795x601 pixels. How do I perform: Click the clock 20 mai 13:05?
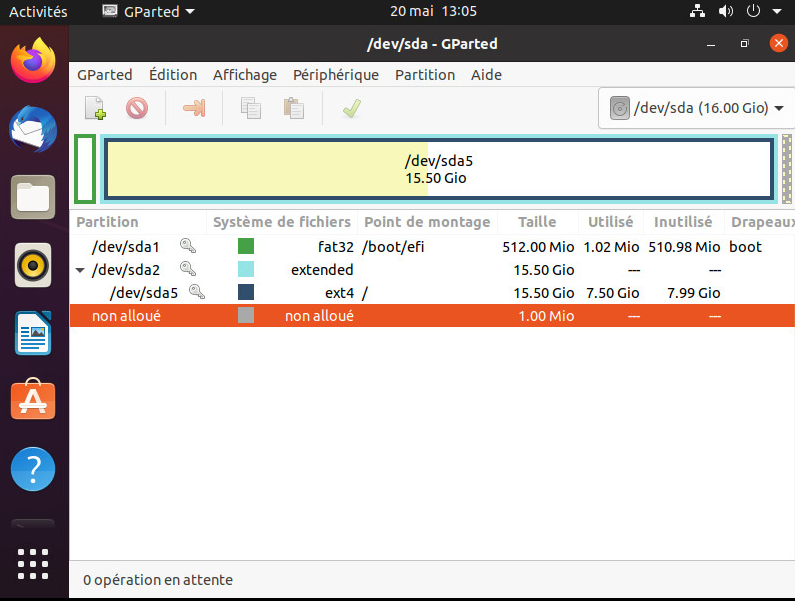tap(433, 11)
